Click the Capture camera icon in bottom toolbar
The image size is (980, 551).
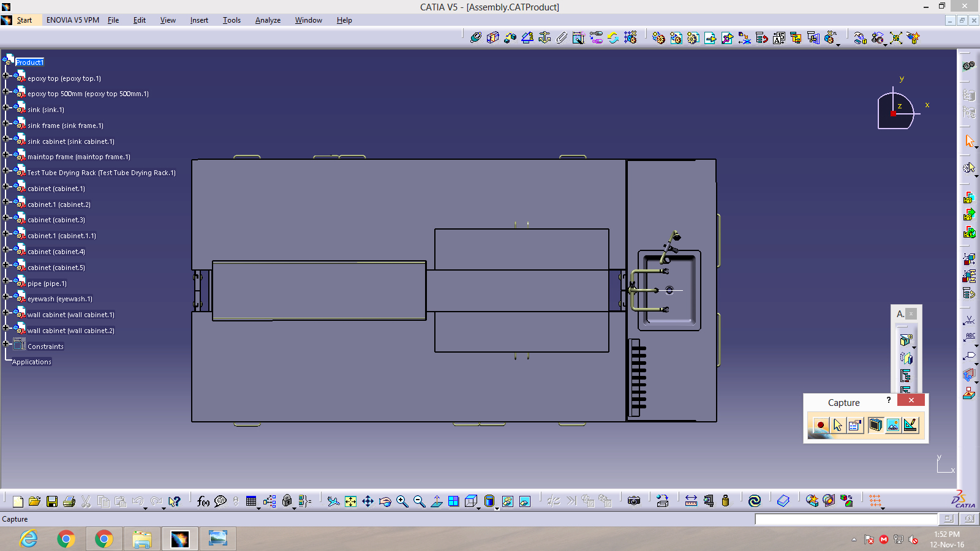(634, 501)
